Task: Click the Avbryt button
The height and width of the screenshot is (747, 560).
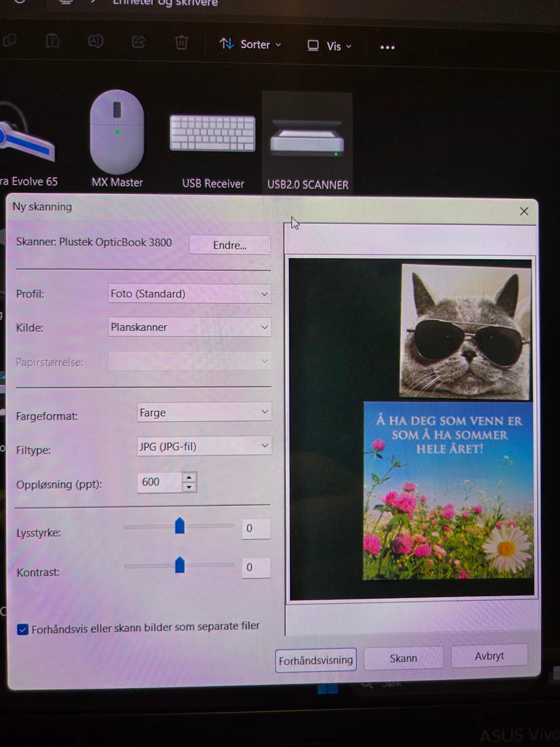Action: (489, 656)
